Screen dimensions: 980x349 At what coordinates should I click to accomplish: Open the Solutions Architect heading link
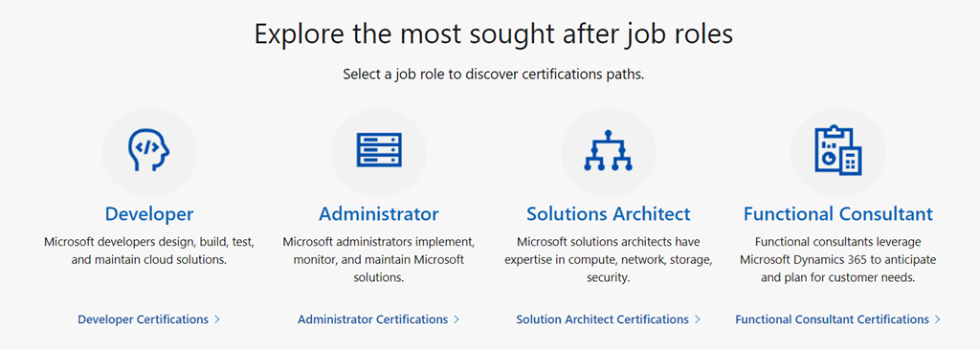point(608,214)
